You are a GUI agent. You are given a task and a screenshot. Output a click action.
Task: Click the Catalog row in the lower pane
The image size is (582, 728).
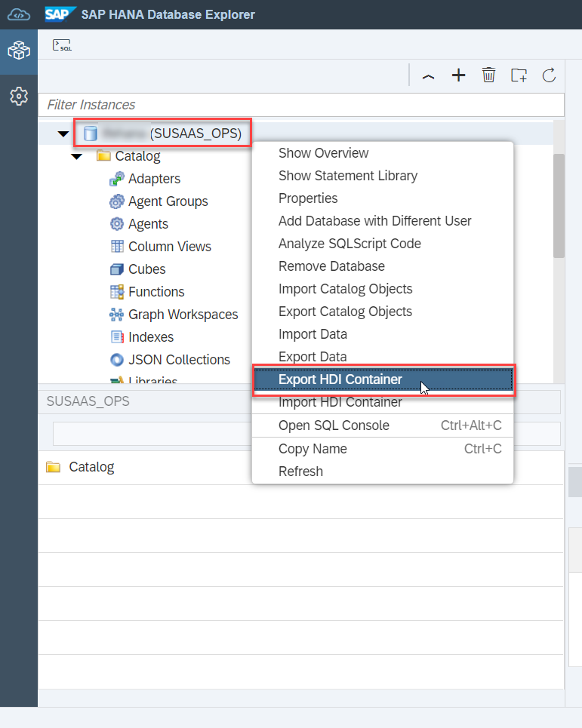click(300, 468)
